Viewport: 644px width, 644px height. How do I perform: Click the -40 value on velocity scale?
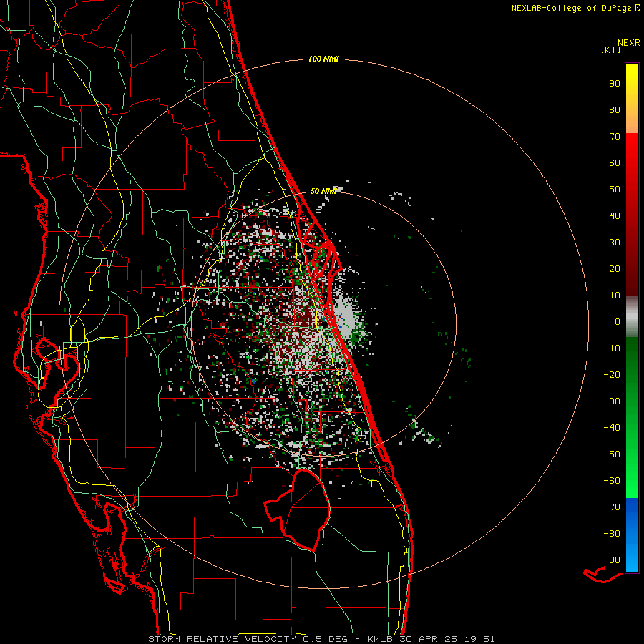[612, 428]
